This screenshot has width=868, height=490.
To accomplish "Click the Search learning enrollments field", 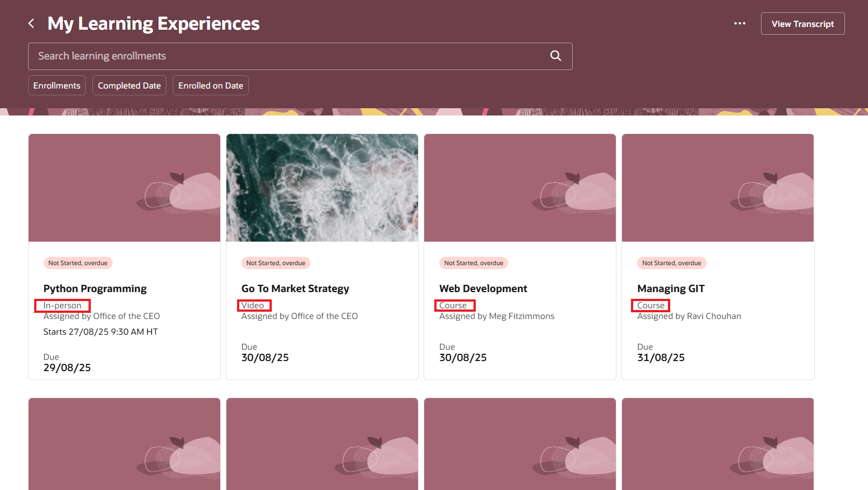I will pyautogui.click(x=280, y=56).
